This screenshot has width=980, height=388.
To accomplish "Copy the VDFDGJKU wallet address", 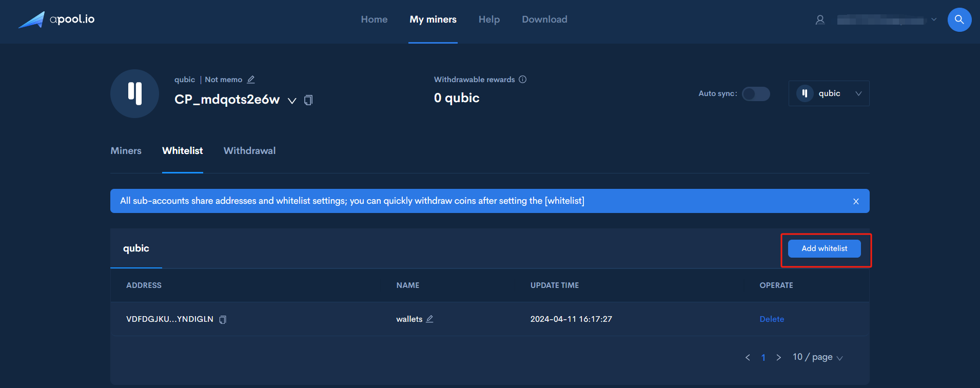I will tap(223, 320).
